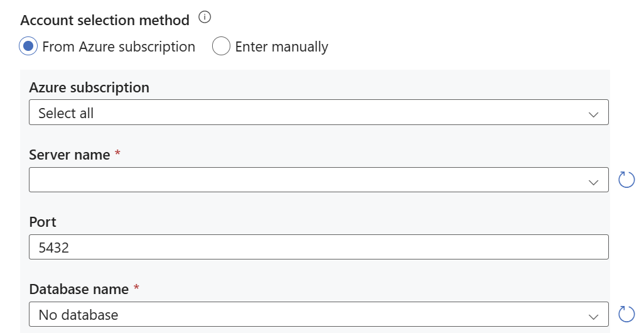Click the "From Azure subscription" label text
The height and width of the screenshot is (333, 644).
pos(119,46)
